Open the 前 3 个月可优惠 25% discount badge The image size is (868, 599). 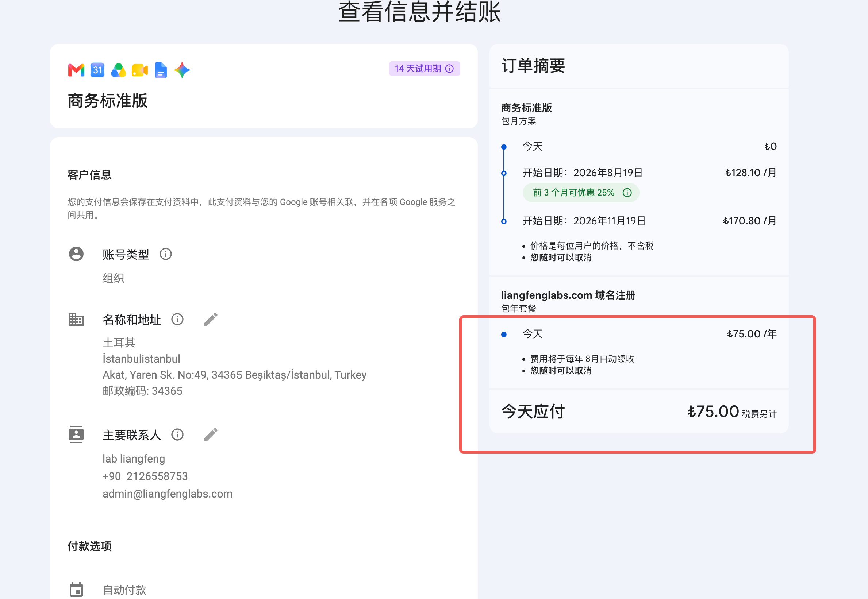(x=581, y=193)
